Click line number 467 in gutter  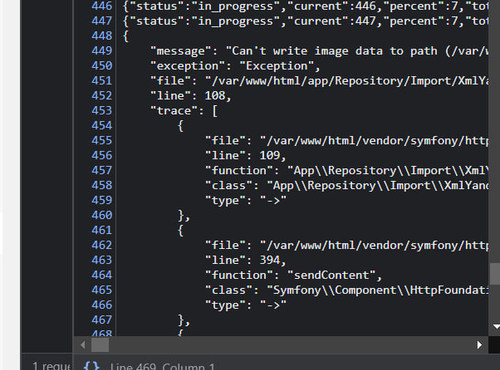click(x=102, y=320)
